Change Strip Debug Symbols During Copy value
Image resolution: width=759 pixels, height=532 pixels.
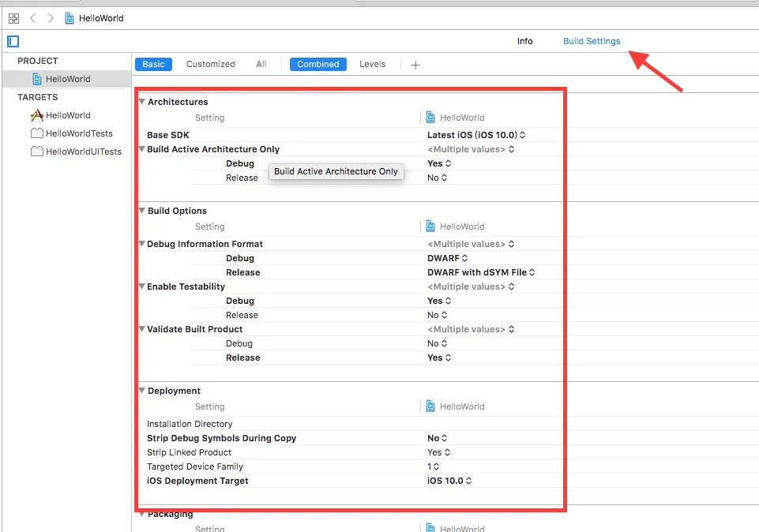437,438
